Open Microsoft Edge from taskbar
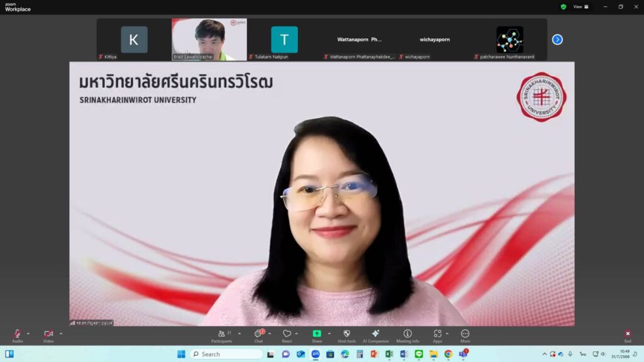Viewport: 644px width, 362px height. [x=345, y=354]
